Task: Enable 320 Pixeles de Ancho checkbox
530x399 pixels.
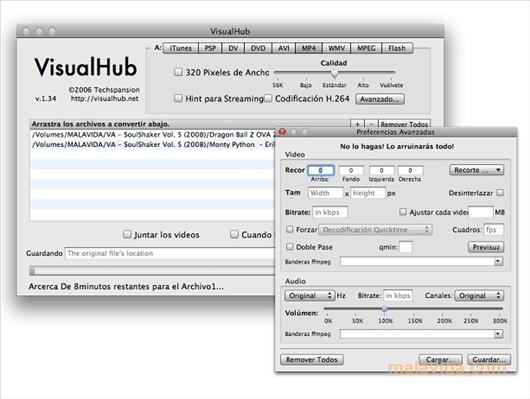Action: pos(178,72)
